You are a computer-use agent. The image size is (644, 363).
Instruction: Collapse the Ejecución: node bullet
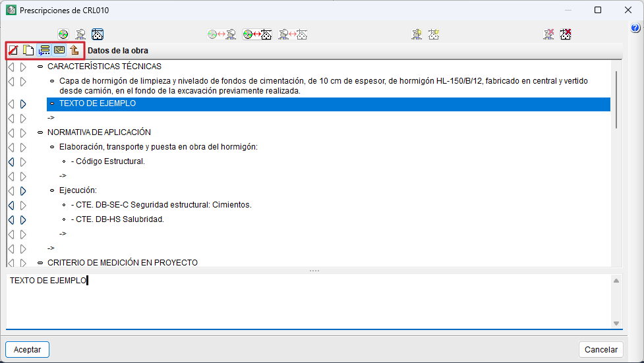[x=52, y=190]
